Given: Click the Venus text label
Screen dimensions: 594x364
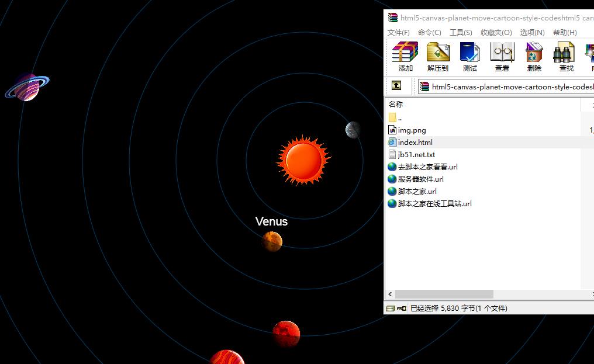Looking at the screenshot, I should coord(271,221).
